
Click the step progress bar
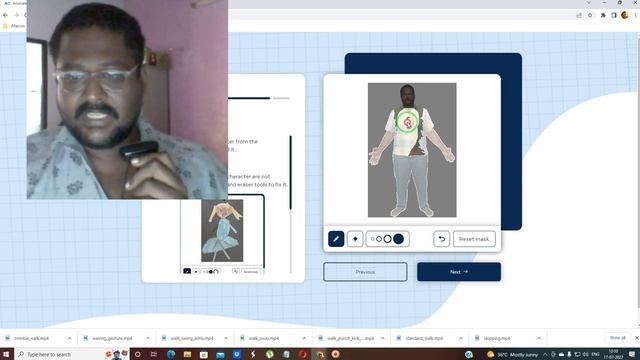[x=259, y=98]
